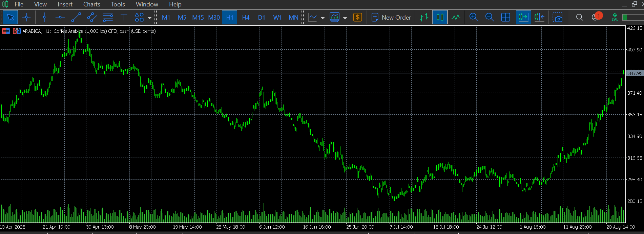Open the Search magnifier icon
644x234 pixels.
tap(579, 17)
